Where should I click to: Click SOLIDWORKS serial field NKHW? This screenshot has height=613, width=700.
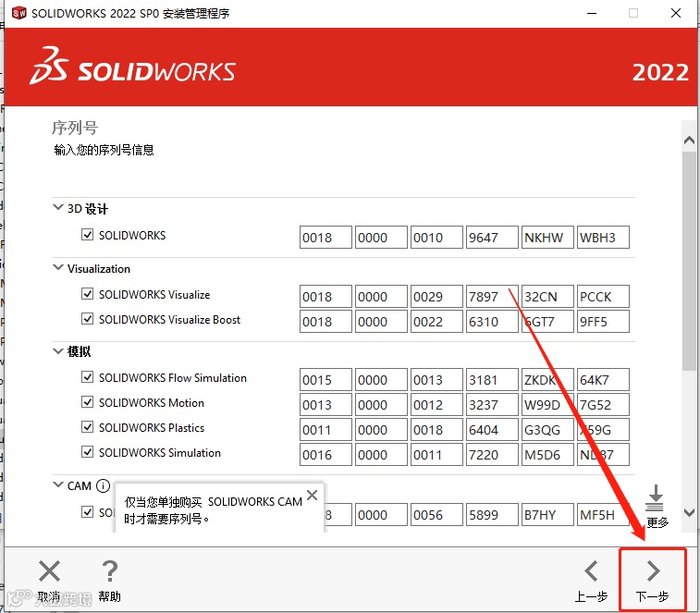[x=547, y=237]
